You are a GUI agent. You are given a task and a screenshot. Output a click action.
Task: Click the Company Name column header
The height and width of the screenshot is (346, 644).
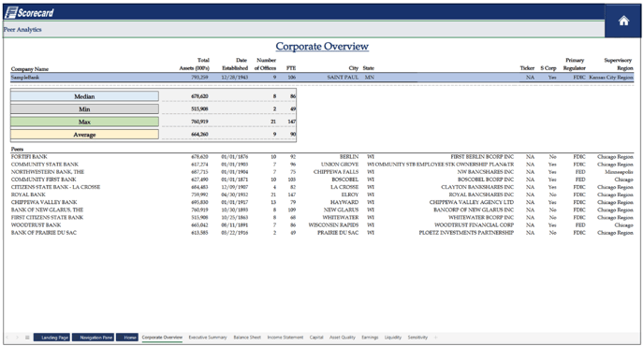coord(30,69)
